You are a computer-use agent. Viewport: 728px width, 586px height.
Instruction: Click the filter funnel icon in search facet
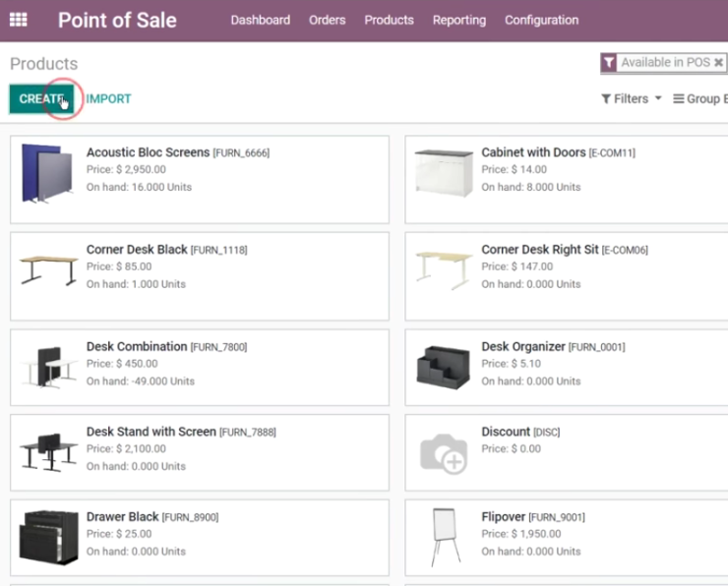(x=609, y=63)
